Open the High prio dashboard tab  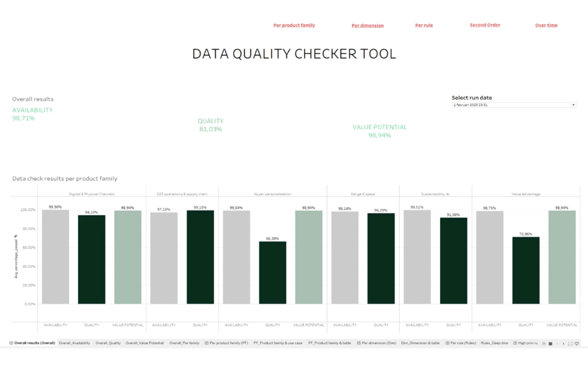pos(526,343)
